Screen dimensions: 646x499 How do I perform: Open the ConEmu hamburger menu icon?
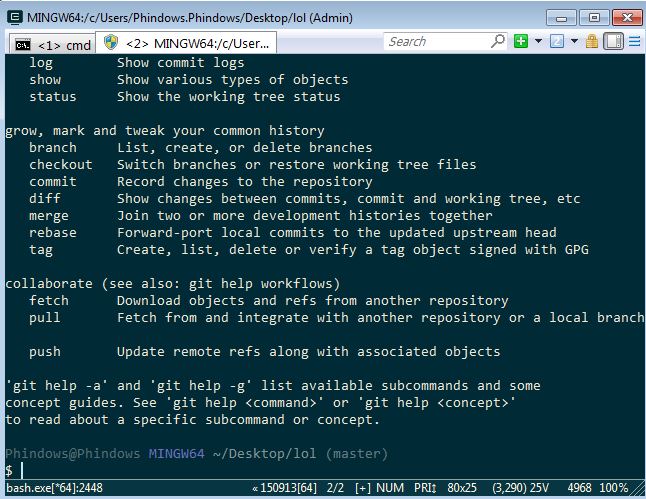coord(635,41)
